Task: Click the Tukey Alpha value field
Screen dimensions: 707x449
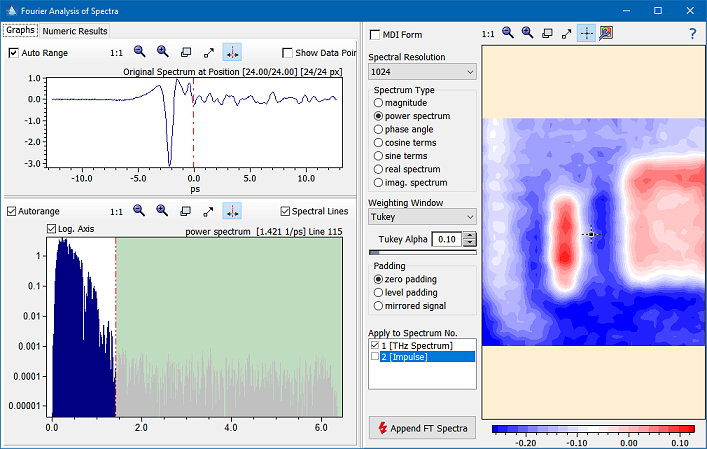Action: point(447,239)
